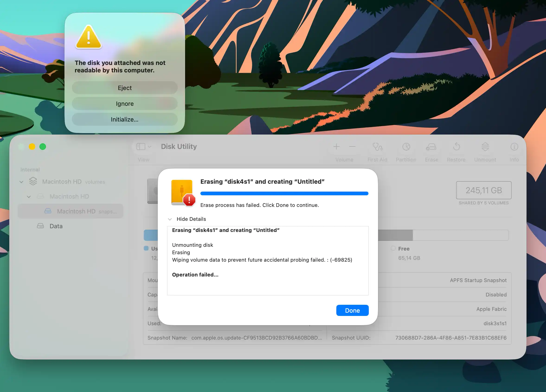Image resolution: width=546 pixels, height=392 pixels.
Task: Click the snapshot name com.apple.os.update value
Action: [256, 338]
